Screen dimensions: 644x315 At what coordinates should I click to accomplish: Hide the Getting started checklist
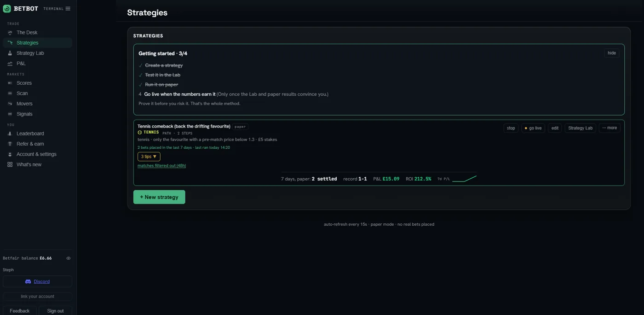coord(611,53)
